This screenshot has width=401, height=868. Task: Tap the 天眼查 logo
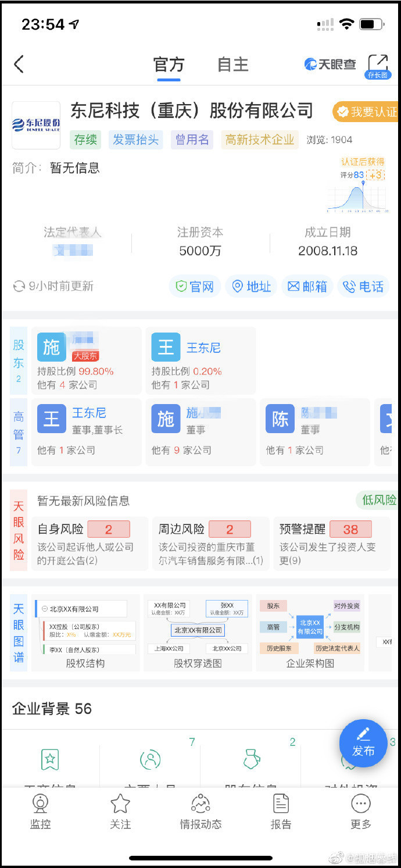pos(330,64)
